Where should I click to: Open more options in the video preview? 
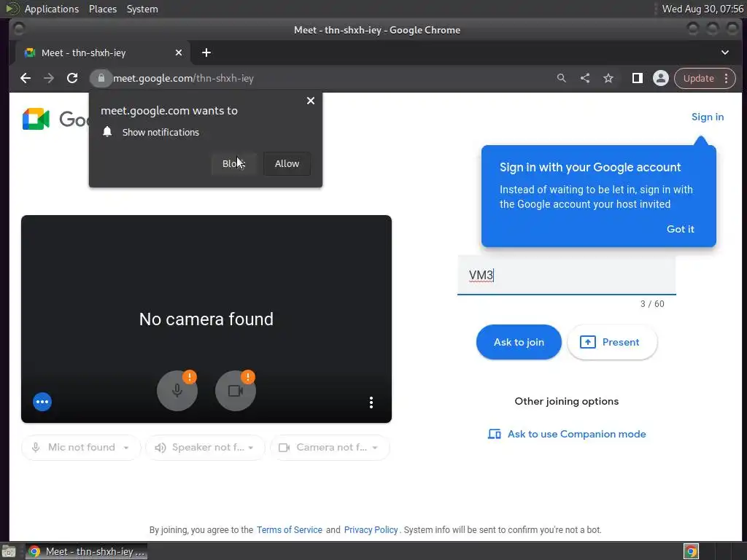(371, 402)
